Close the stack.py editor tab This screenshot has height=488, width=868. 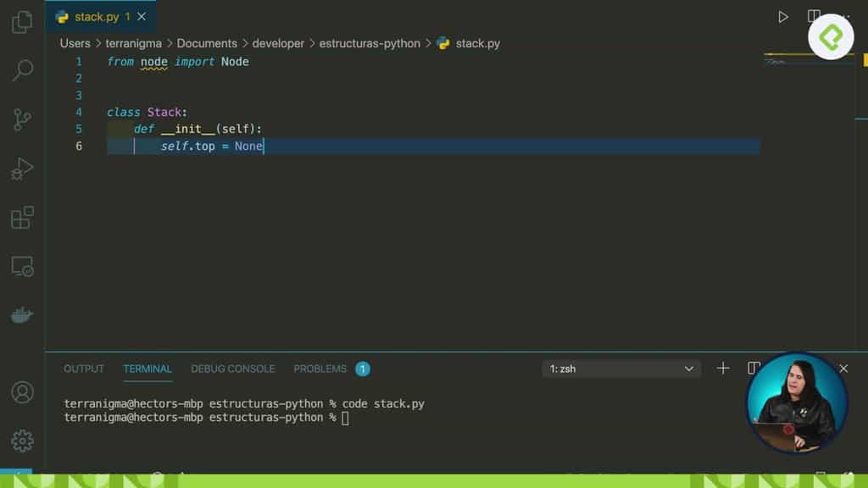tap(142, 17)
